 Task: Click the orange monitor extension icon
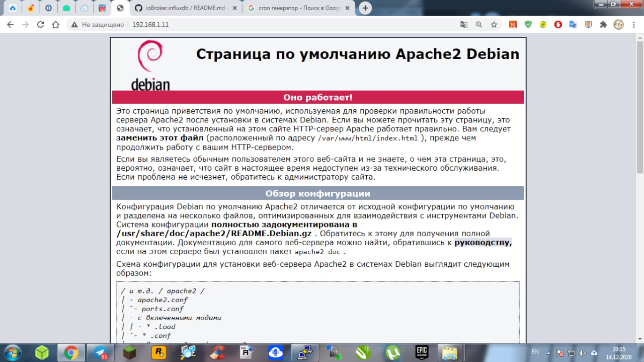tap(588, 24)
